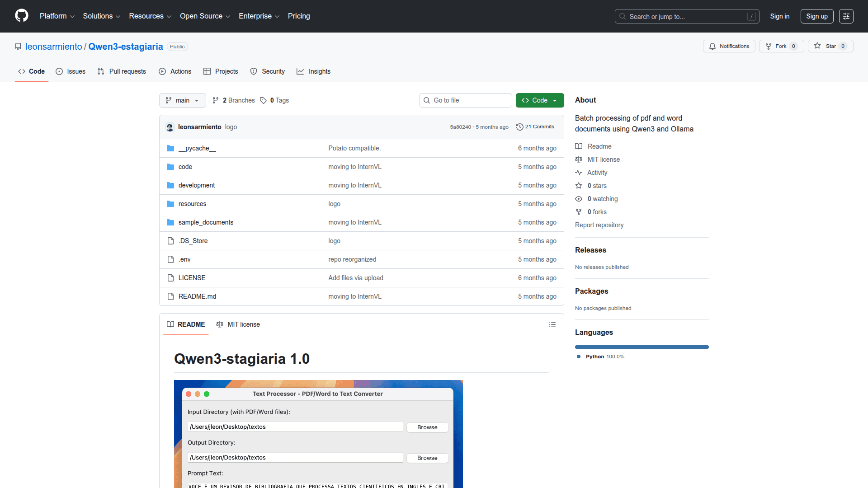
Task: Click the Sign up button
Action: point(816,16)
